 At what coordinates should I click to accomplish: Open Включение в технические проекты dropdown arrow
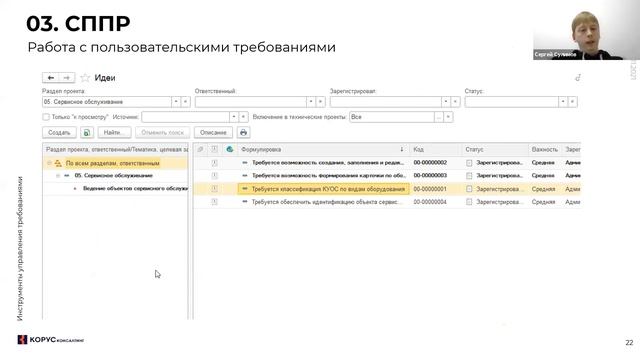tap(448, 117)
